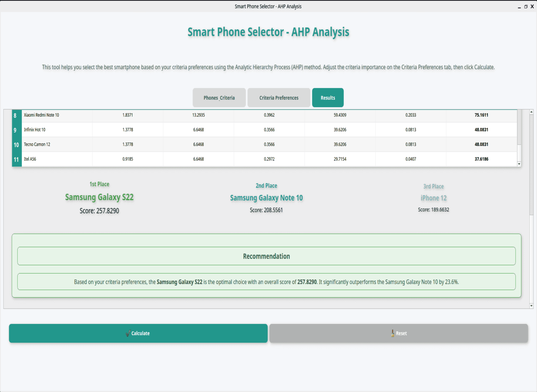The image size is (537, 392).
Task: Open the Criteria Preferences tab
Action: (x=278, y=97)
